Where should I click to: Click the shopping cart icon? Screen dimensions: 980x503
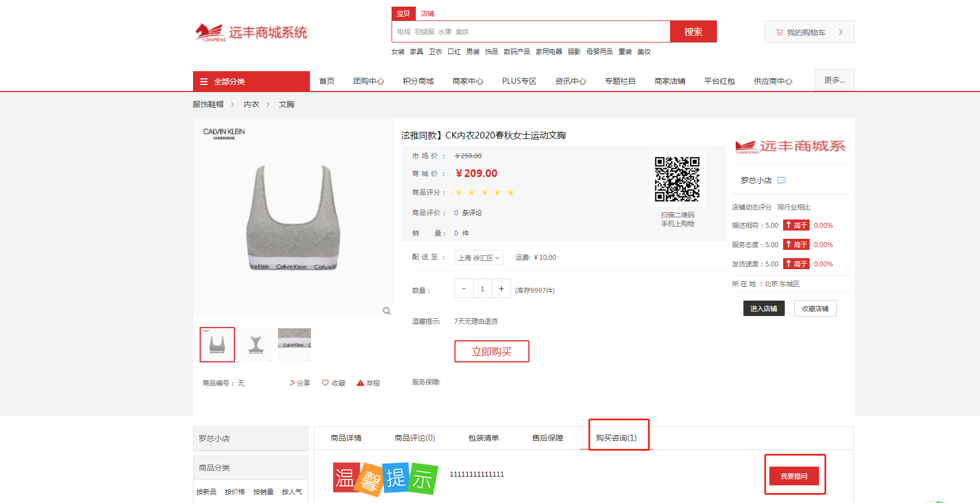point(779,33)
